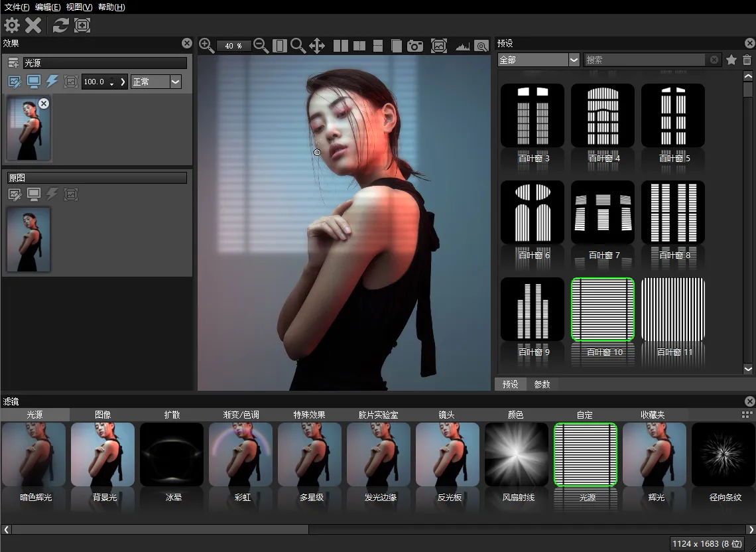Click the snapshot camera icon
This screenshot has height=552, width=756.
tap(415, 46)
